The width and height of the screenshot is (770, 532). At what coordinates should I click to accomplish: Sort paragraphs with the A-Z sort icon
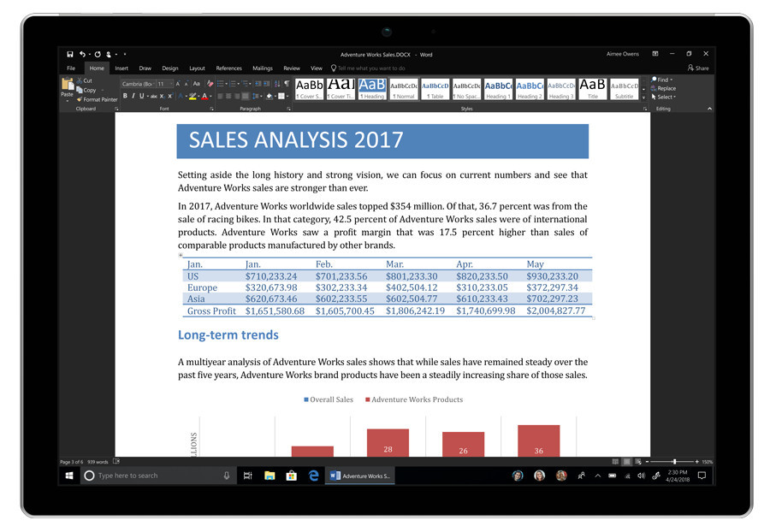click(277, 84)
